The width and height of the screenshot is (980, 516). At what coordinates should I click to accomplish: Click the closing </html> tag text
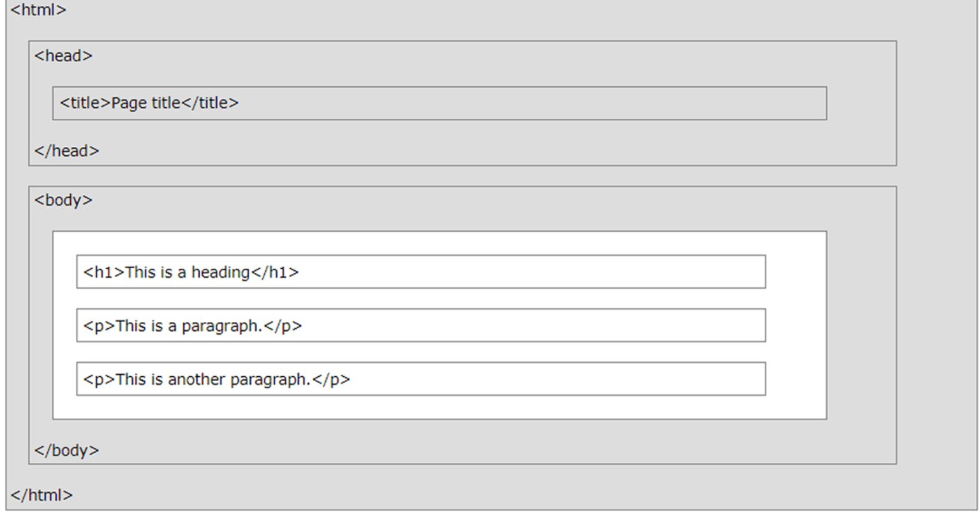click(41, 495)
